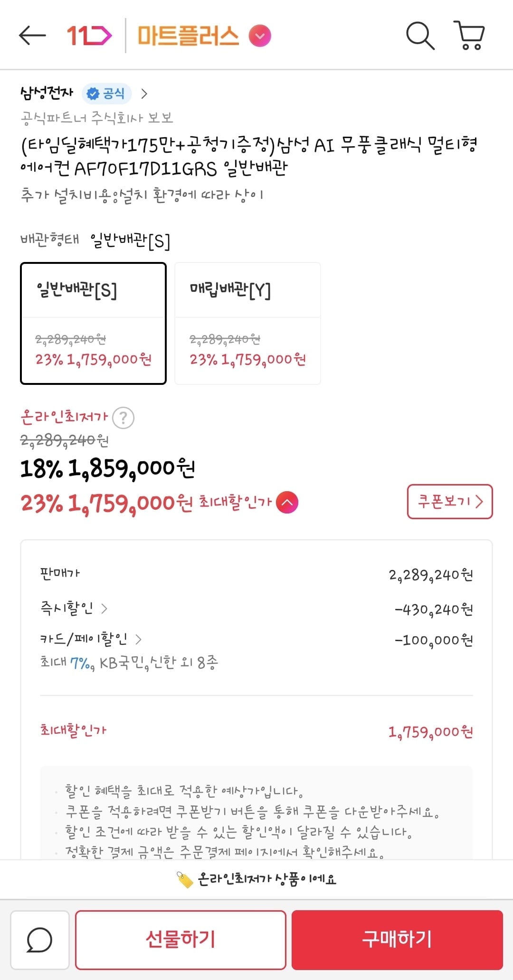Tap the blue official 공식 badge

107,93
